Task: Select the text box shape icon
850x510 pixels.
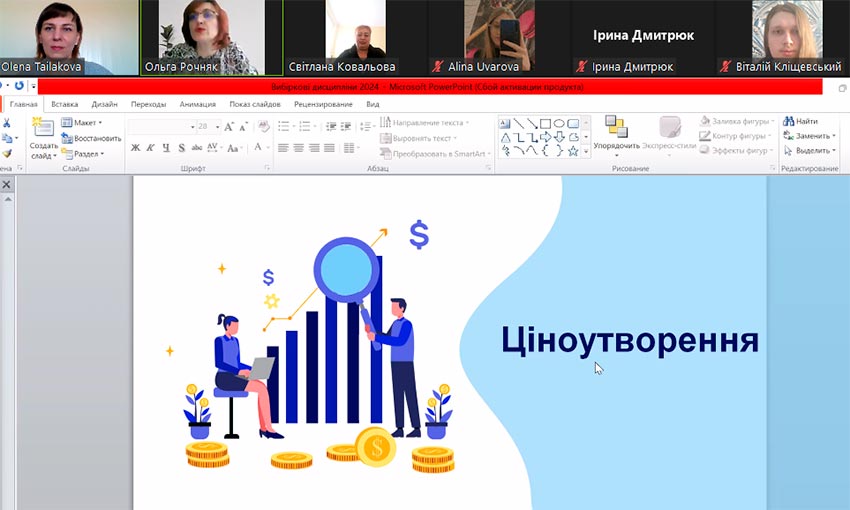Action: 505,124
